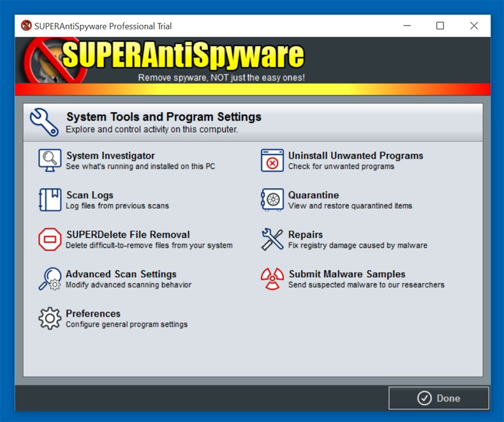Launch SUPERDelete File Removal
The height and width of the screenshot is (422, 504).
pyautogui.click(x=128, y=234)
